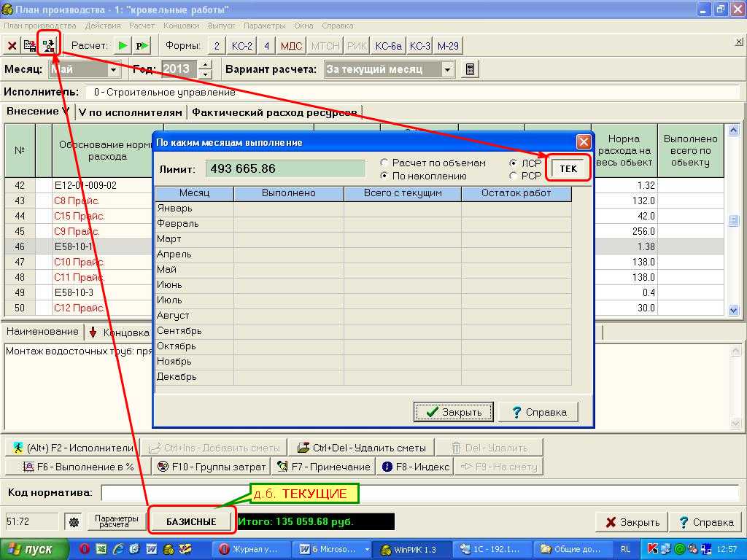747x560 pixels.
Task: Click Ctrl+Del - Удалить сметы button
Action: (x=361, y=448)
